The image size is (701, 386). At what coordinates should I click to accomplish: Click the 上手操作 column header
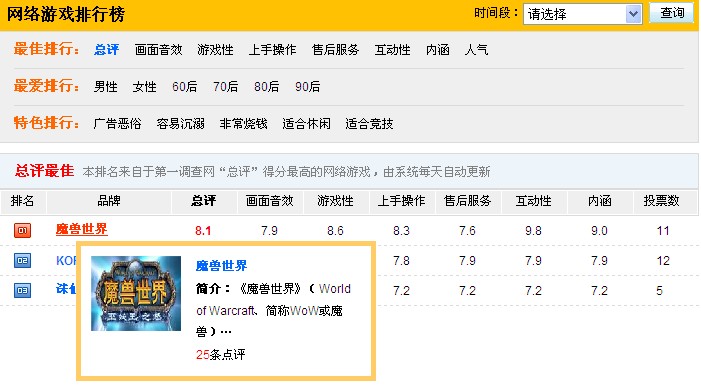point(401,201)
